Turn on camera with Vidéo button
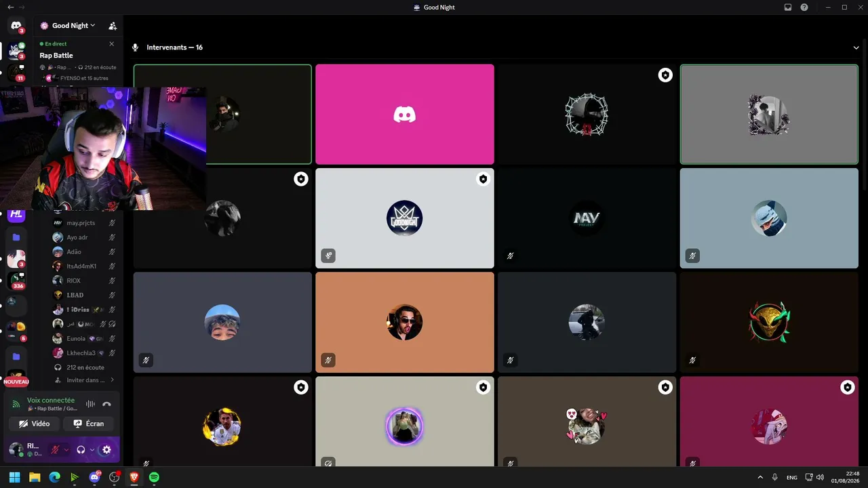Image resolution: width=868 pixels, height=488 pixels. 34,424
